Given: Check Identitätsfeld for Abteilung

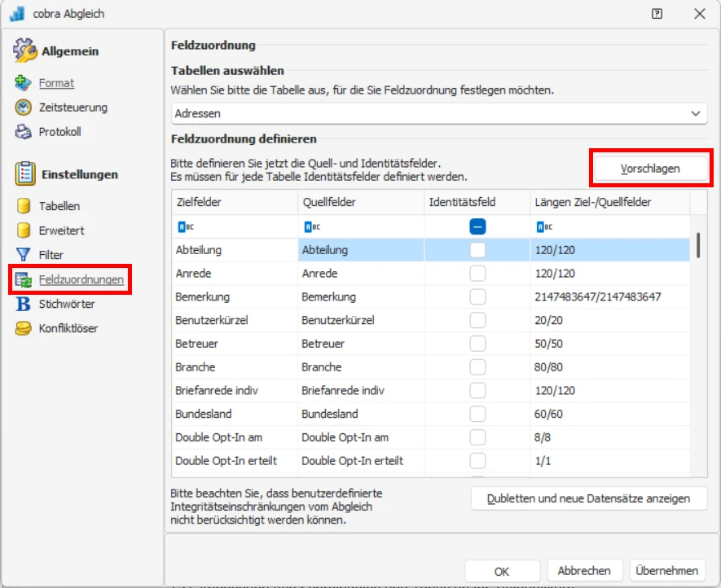Looking at the screenshot, I should pyautogui.click(x=477, y=250).
